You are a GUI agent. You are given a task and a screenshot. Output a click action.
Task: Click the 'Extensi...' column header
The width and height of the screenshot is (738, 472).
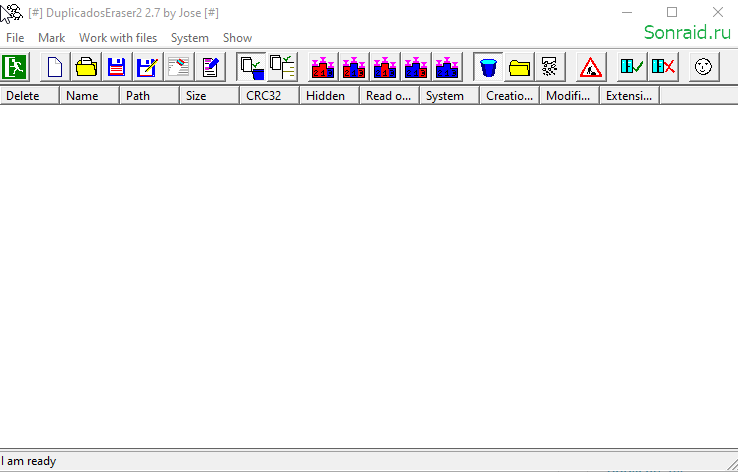coord(630,96)
